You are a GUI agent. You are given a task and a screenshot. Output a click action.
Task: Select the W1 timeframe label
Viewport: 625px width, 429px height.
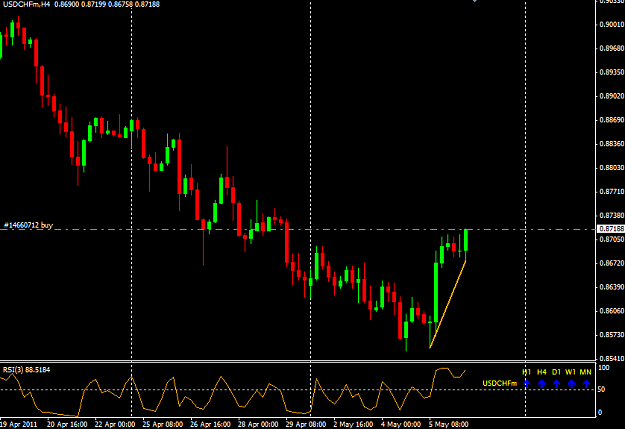571,372
